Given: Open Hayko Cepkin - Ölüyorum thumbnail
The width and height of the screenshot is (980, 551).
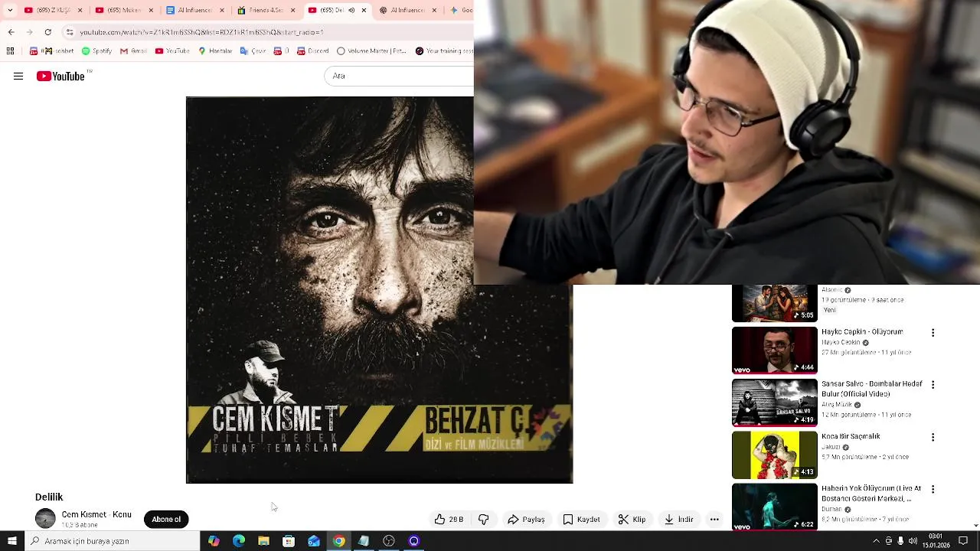Looking at the screenshot, I should point(775,350).
